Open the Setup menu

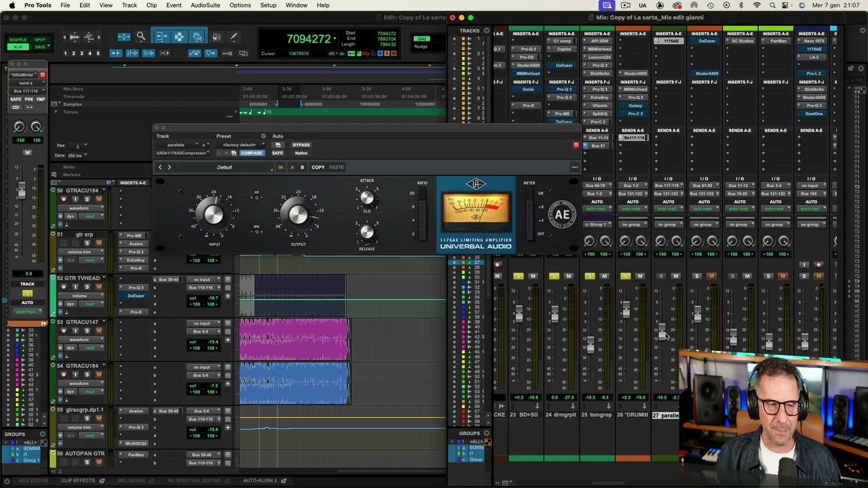pyautogui.click(x=268, y=5)
